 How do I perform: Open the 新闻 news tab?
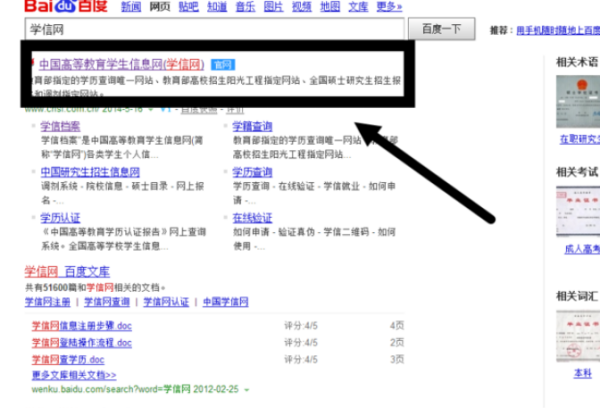[x=131, y=7]
